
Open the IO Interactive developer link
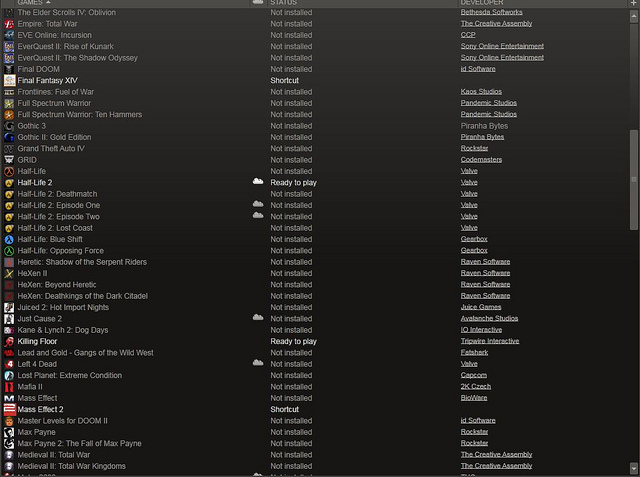point(481,330)
